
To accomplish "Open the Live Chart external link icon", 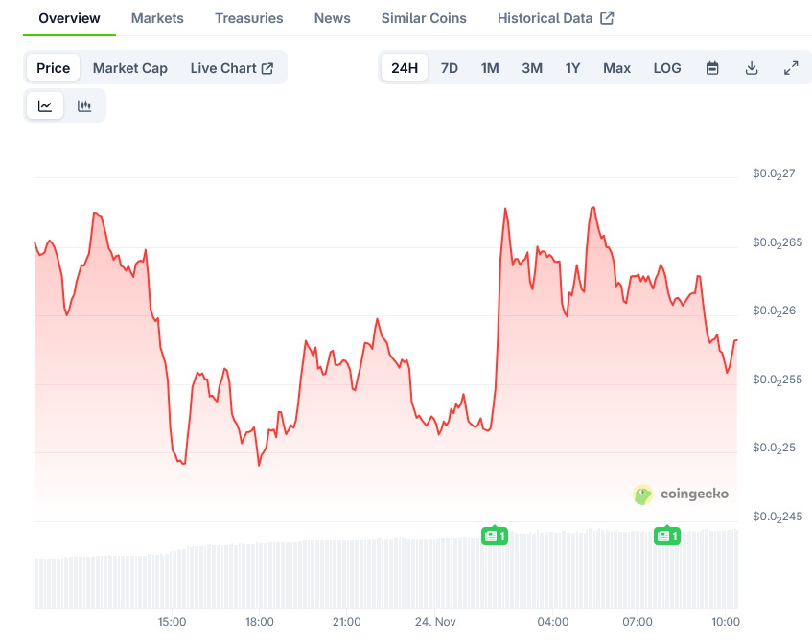I will point(267,67).
